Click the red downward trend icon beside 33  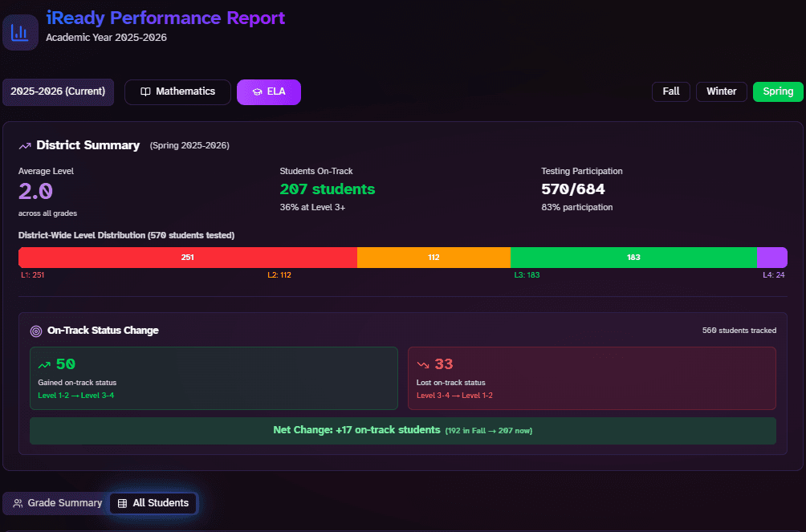[423, 365]
